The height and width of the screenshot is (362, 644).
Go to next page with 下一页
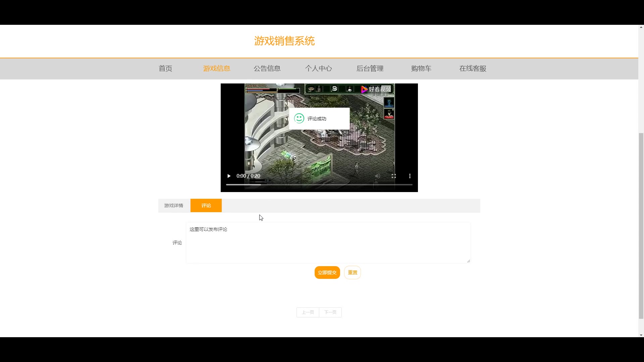[330, 312]
